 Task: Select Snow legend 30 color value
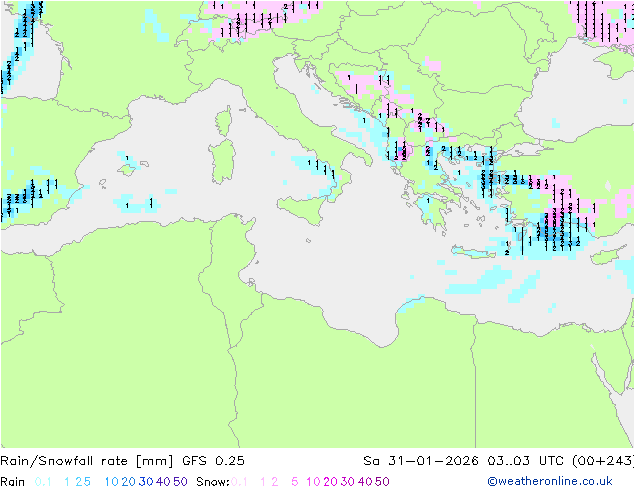[348, 482]
